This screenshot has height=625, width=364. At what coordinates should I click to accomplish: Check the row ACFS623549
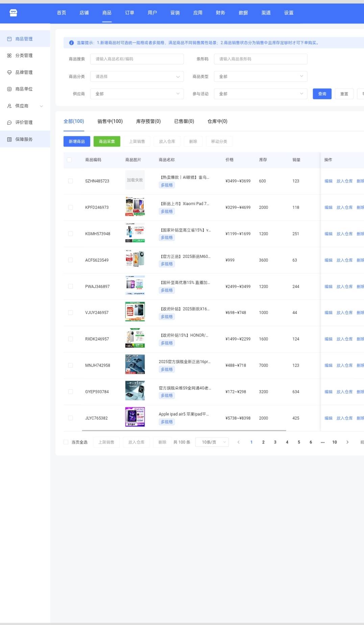(x=71, y=260)
